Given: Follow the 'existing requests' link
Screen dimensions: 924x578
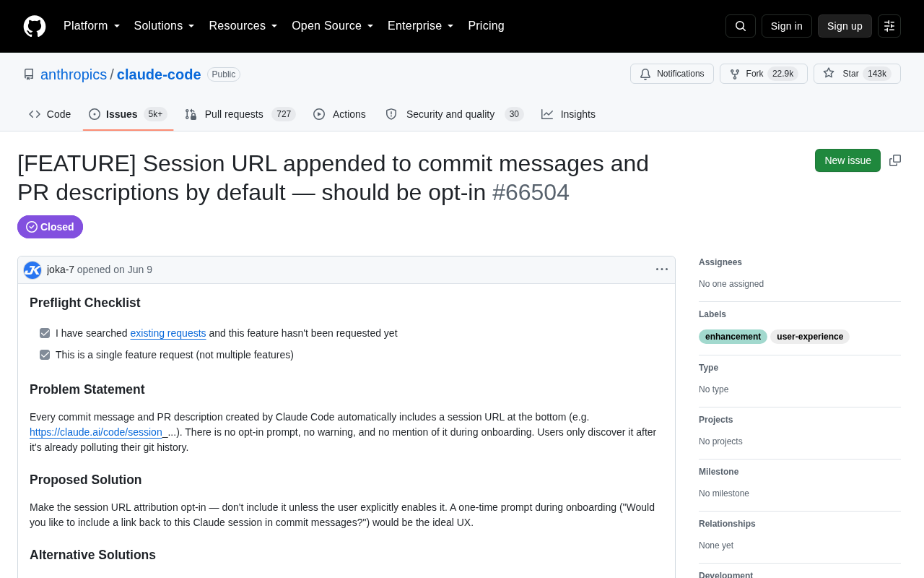Looking at the screenshot, I should point(168,333).
